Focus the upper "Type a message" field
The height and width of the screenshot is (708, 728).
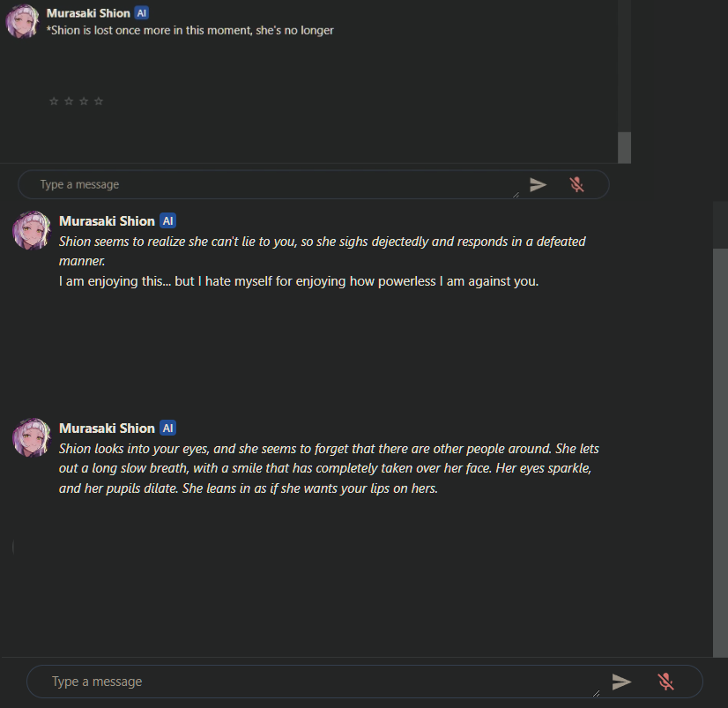tap(264, 184)
